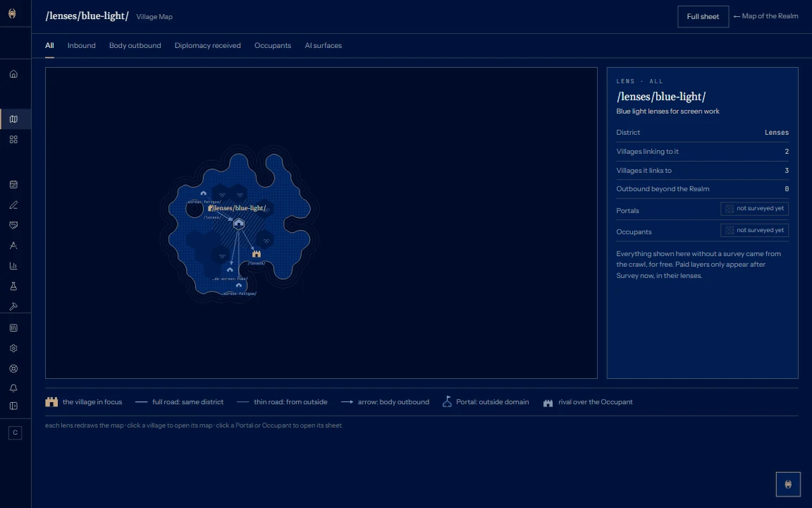Switch to the All tab
The width and height of the screenshot is (812, 508).
[49, 46]
